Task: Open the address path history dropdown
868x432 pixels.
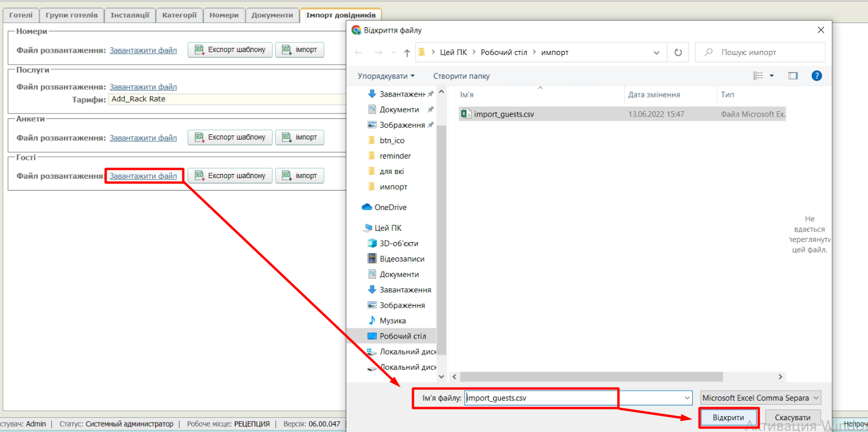Action: (x=656, y=53)
